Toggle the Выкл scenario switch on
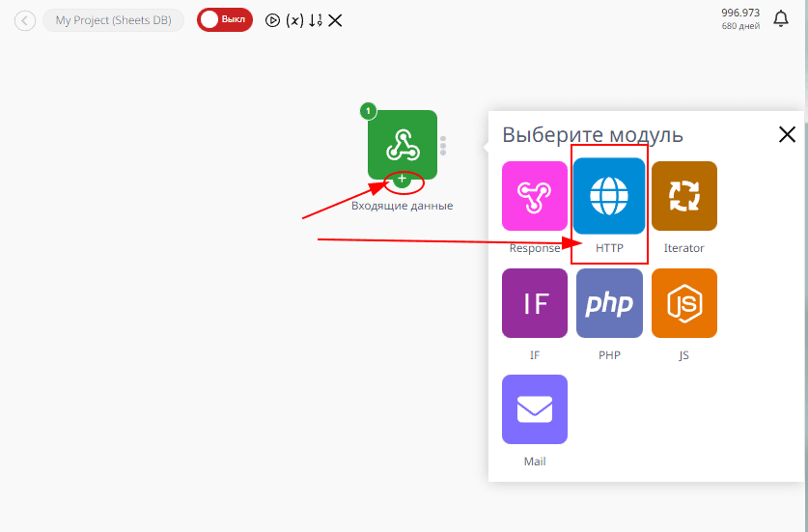808x532 pixels. [225, 20]
